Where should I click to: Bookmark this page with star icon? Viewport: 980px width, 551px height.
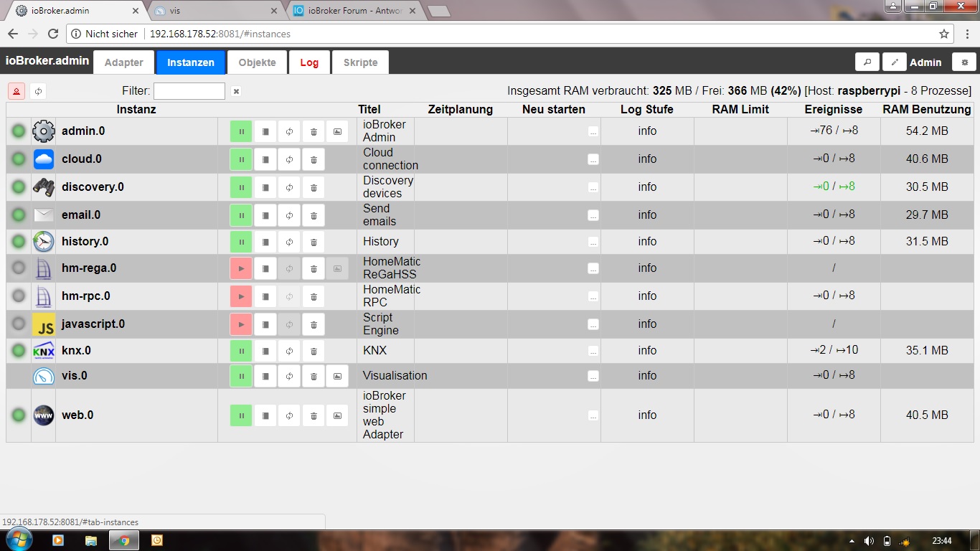point(944,34)
